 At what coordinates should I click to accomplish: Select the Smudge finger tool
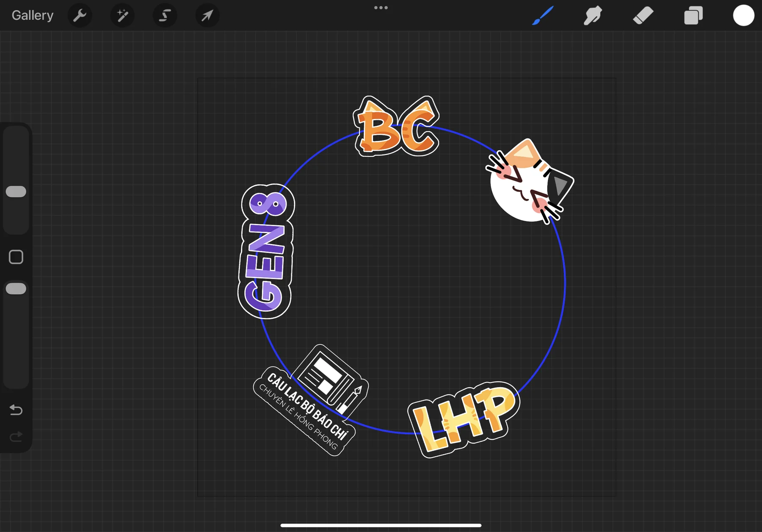[593, 16]
